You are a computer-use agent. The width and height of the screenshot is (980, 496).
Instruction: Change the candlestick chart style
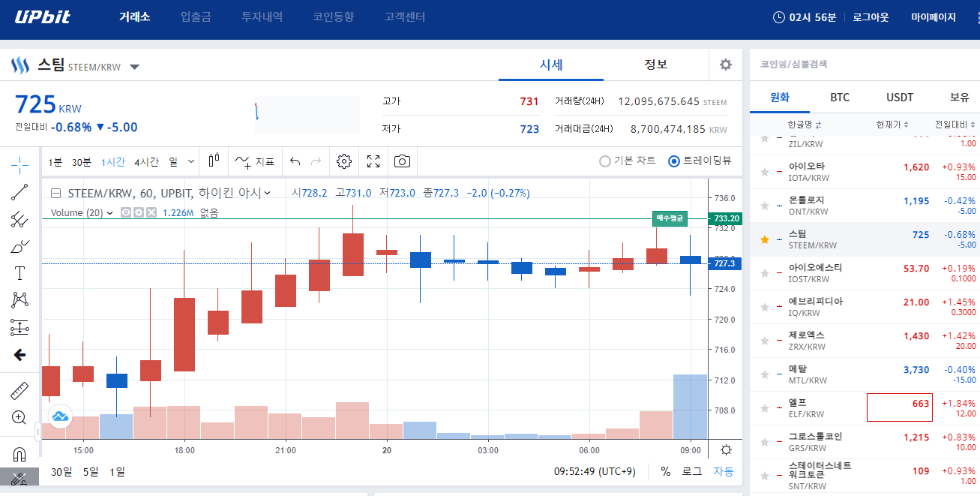pos(214,161)
